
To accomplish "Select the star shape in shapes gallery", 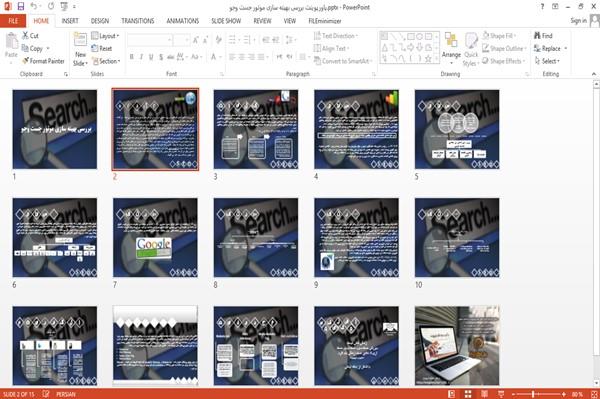I will click(x=428, y=59).
